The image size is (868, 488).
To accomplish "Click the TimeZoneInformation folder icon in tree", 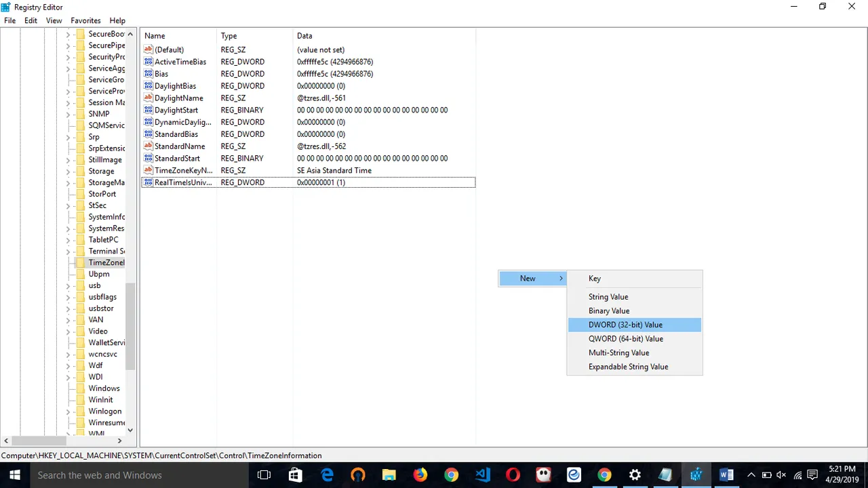I will [x=80, y=262].
